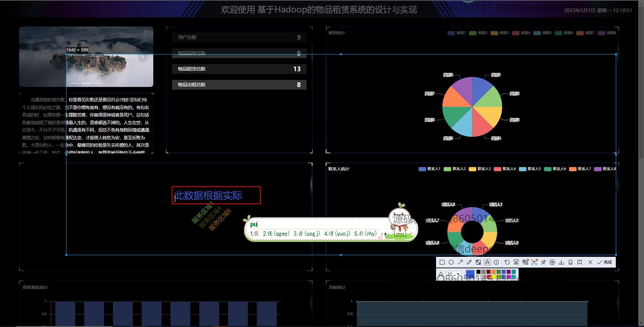
Task: Click 完成 to finish the screenshot
Action: tap(604, 262)
